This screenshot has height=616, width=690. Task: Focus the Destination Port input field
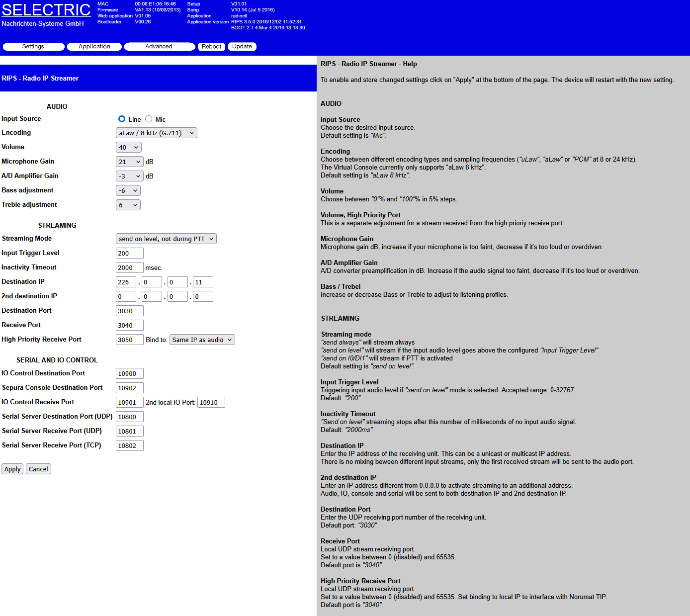coord(130,311)
